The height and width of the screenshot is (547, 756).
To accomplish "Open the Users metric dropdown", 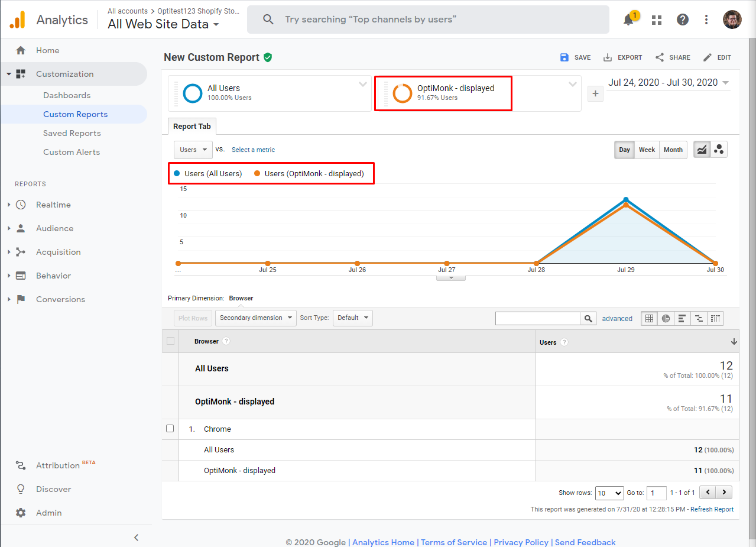I will coord(193,150).
